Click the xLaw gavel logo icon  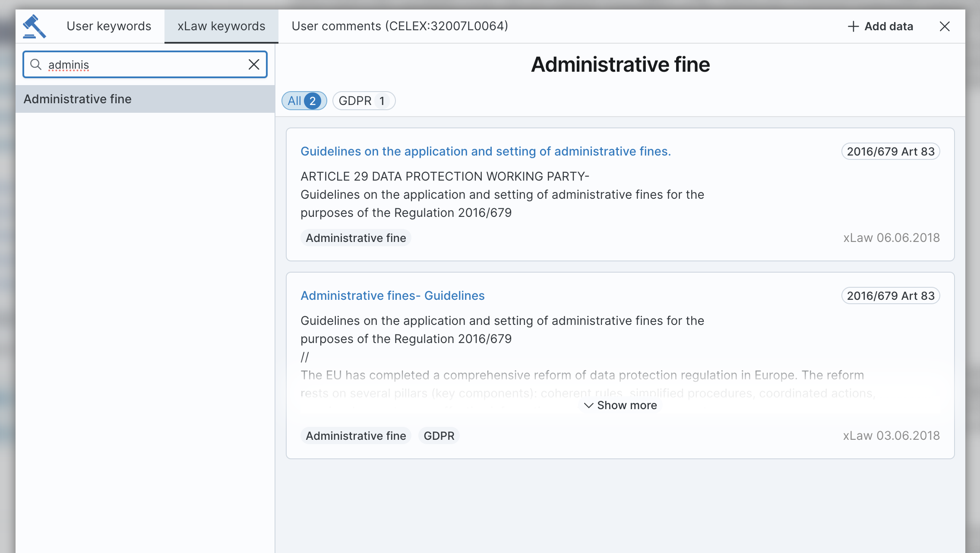coord(34,26)
